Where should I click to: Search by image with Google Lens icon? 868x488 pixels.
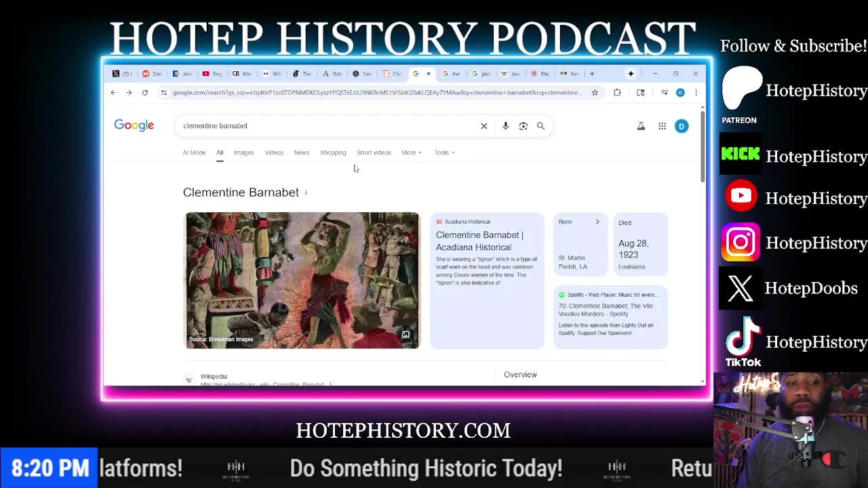pos(523,126)
